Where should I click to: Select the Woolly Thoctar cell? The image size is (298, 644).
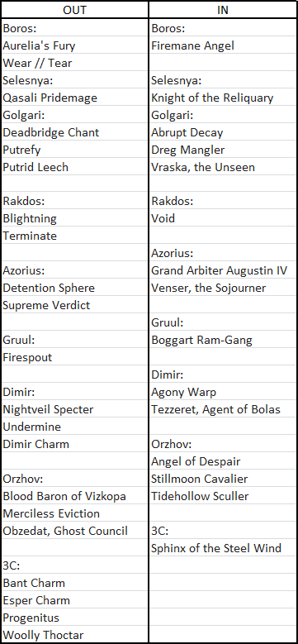pos(74,635)
